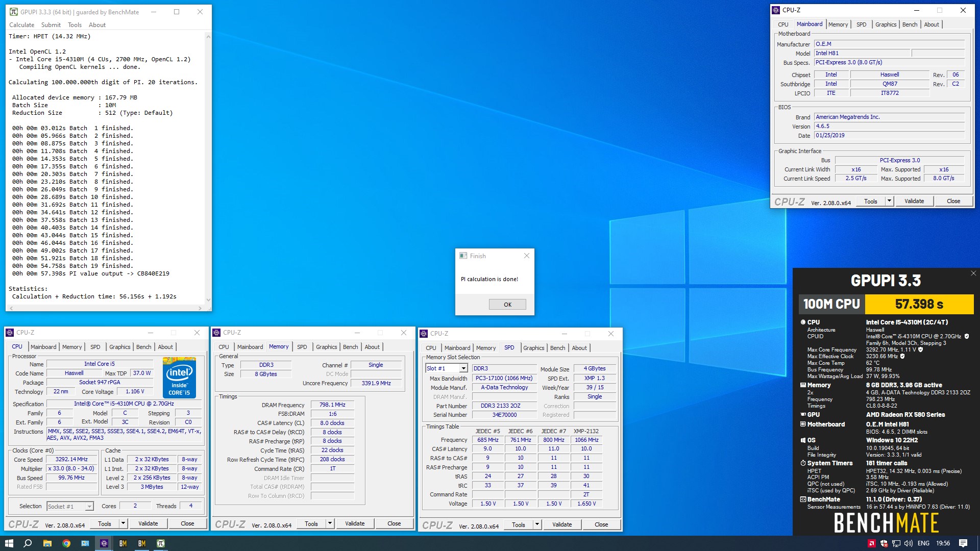Click the Motherboard icon in BenchMate panel
The width and height of the screenshot is (980, 551).
803,424
